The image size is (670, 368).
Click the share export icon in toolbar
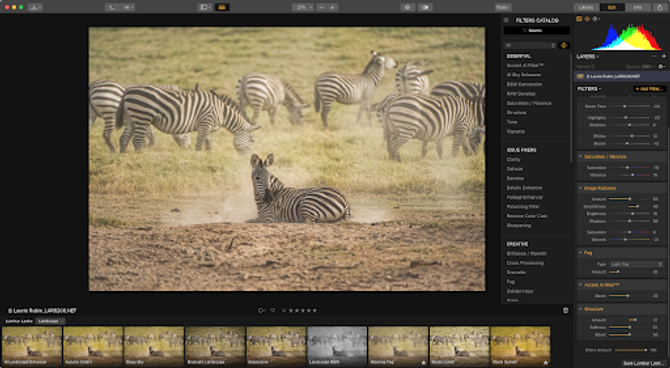click(x=660, y=7)
